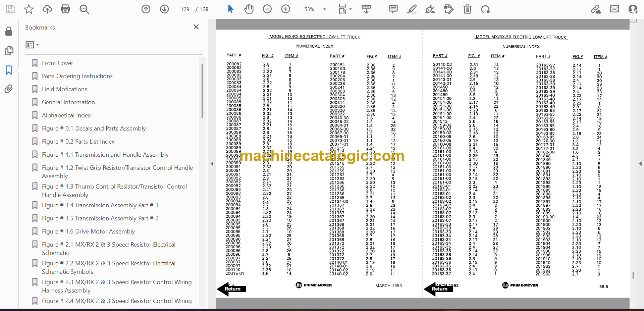Click the scrolling mode keyboard icon
This screenshot has width=644, height=311.
[366, 9]
